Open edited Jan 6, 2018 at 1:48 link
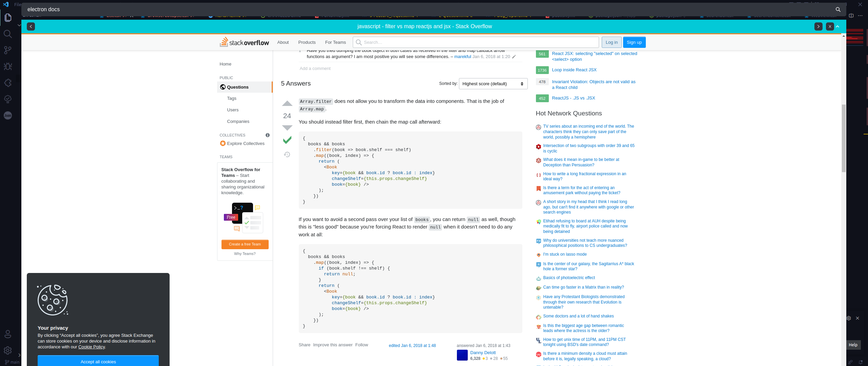This screenshot has width=868, height=366. click(412, 346)
